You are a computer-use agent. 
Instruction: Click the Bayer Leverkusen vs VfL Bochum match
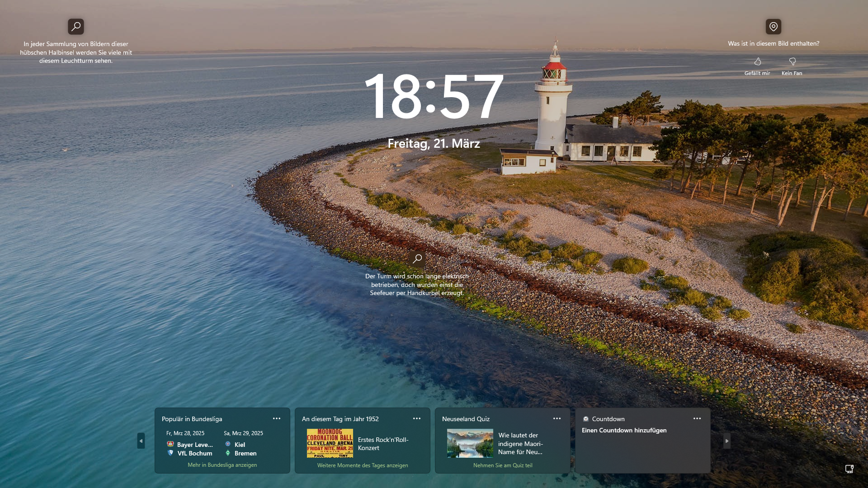[x=190, y=449]
